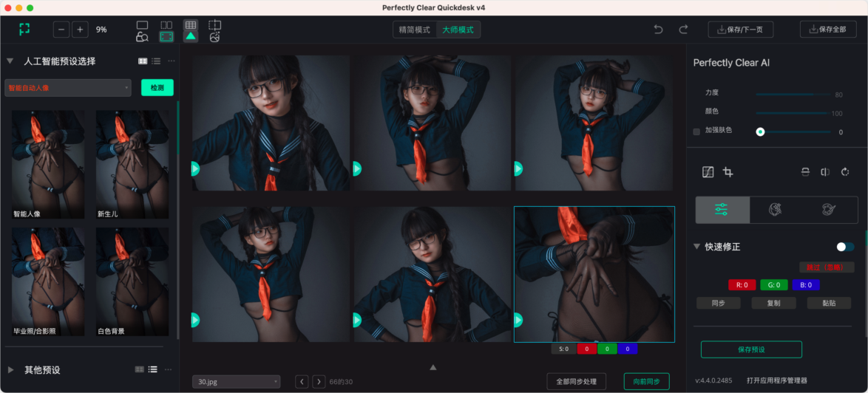Viewport: 868px width, 393px height.
Task: Adjust the 力度 strength slider
Action: click(x=793, y=95)
